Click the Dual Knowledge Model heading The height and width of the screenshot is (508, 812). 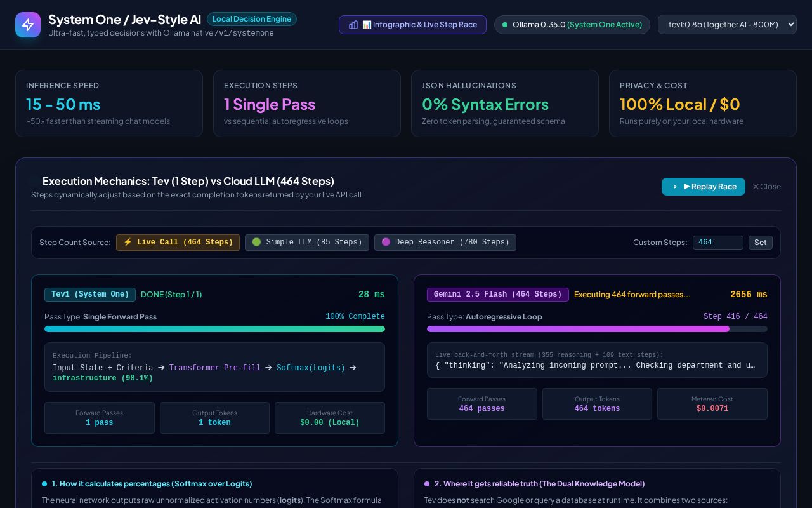tap(540, 484)
